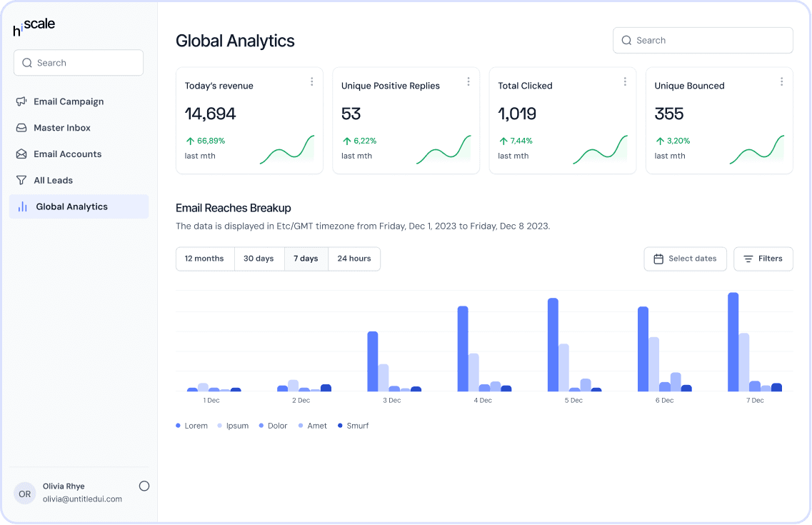Click the Lorem bar for 3 Dec

(373, 361)
